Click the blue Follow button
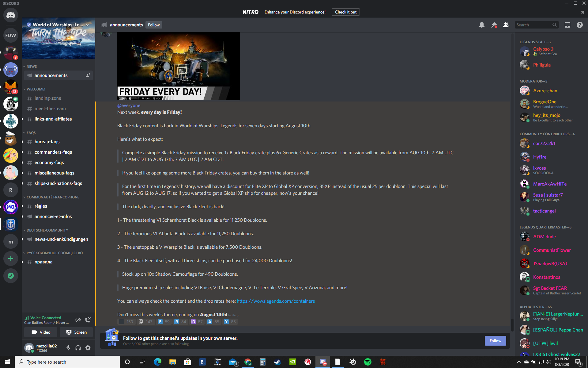 pyautogui.click(x=495, y=341)
